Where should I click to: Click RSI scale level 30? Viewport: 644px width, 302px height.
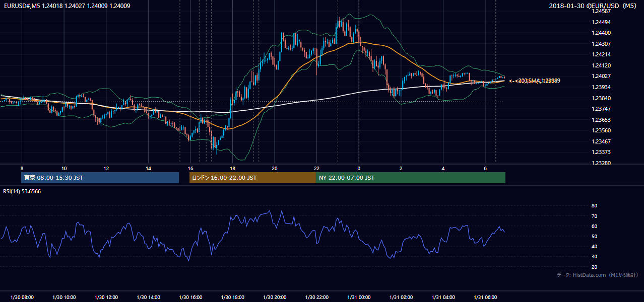click(594, 257)
